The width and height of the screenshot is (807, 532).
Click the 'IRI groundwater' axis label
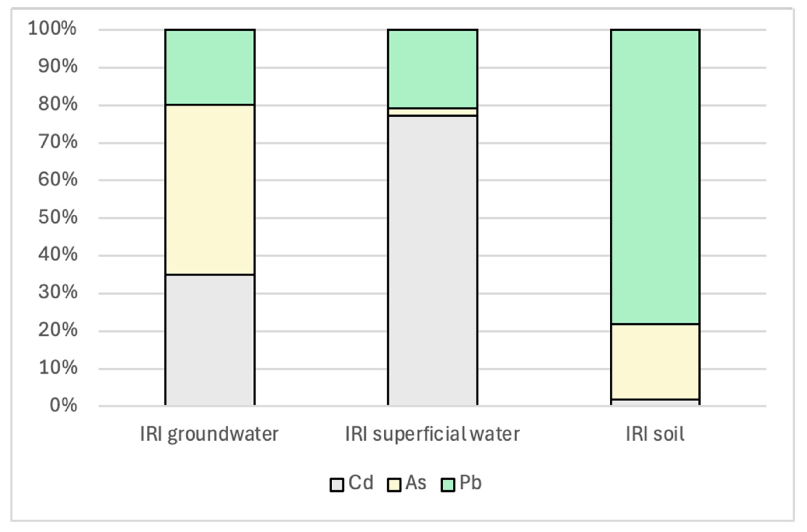pos(209,434)
